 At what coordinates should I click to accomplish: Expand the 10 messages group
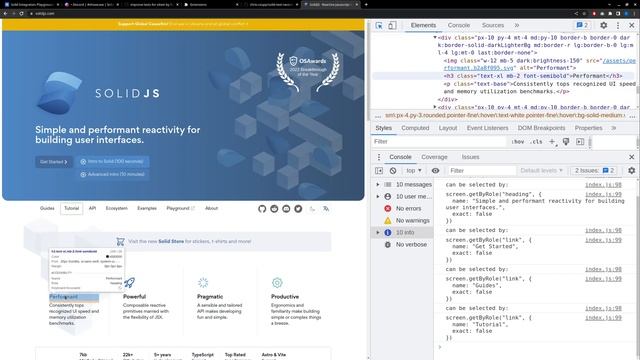point(378,184)
